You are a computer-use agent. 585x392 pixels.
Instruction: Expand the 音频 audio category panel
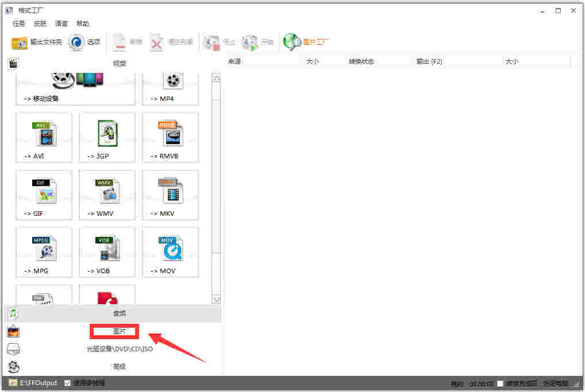tap(113, 313)
